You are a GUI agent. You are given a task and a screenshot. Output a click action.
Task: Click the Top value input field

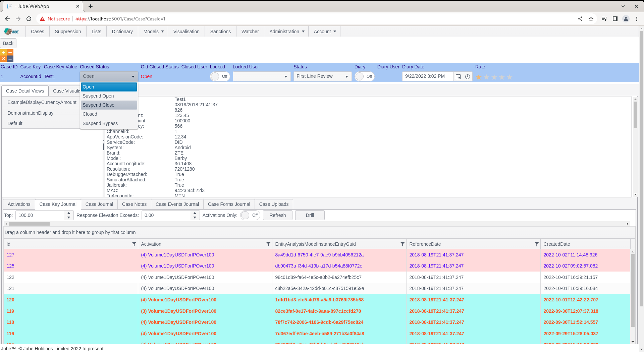pyautogui.click(x=40, y=215)
